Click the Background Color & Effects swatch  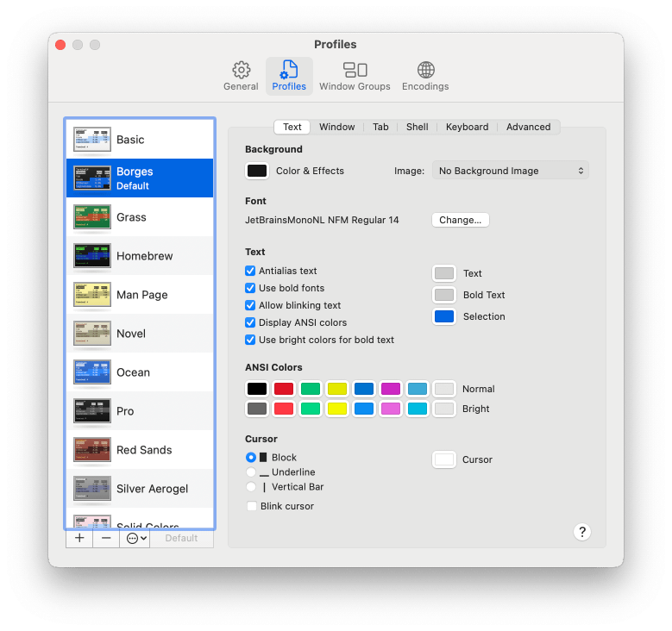click(257, 171)
